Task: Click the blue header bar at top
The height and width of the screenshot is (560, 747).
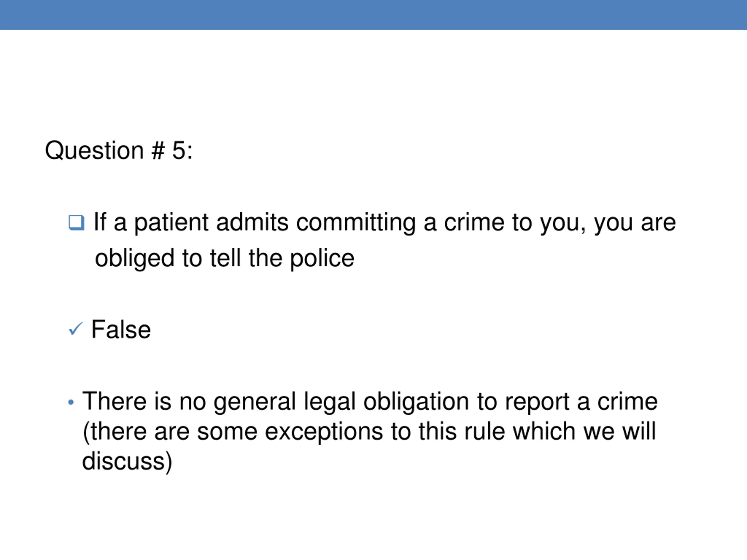Action: (373, 15)
